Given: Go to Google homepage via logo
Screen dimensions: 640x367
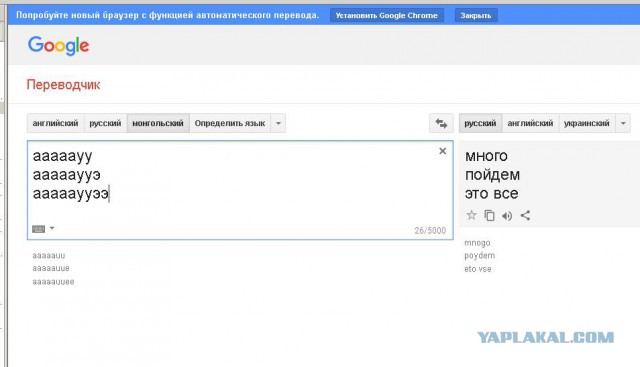Looking at the screenshot, I should tap(58, 45).
